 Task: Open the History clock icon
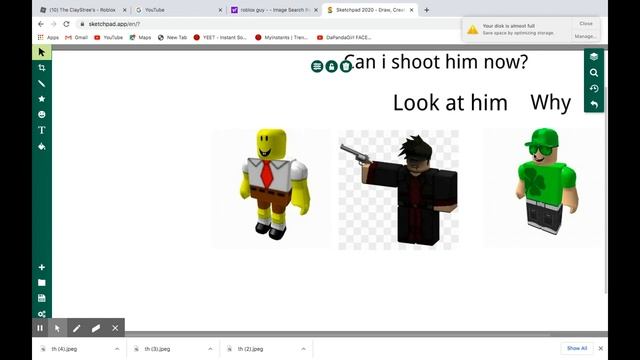594,89
